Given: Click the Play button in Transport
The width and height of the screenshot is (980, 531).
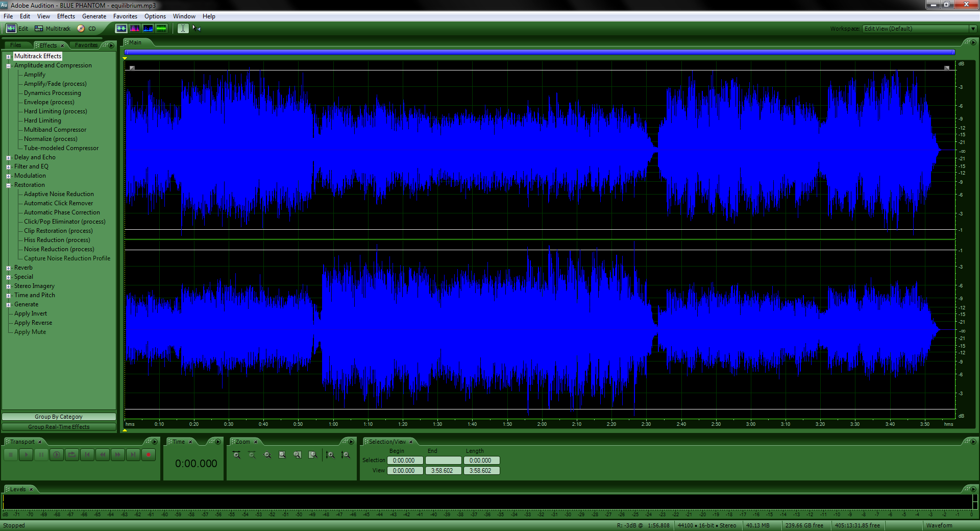Looking at the screenshot, I should [26, 454].
